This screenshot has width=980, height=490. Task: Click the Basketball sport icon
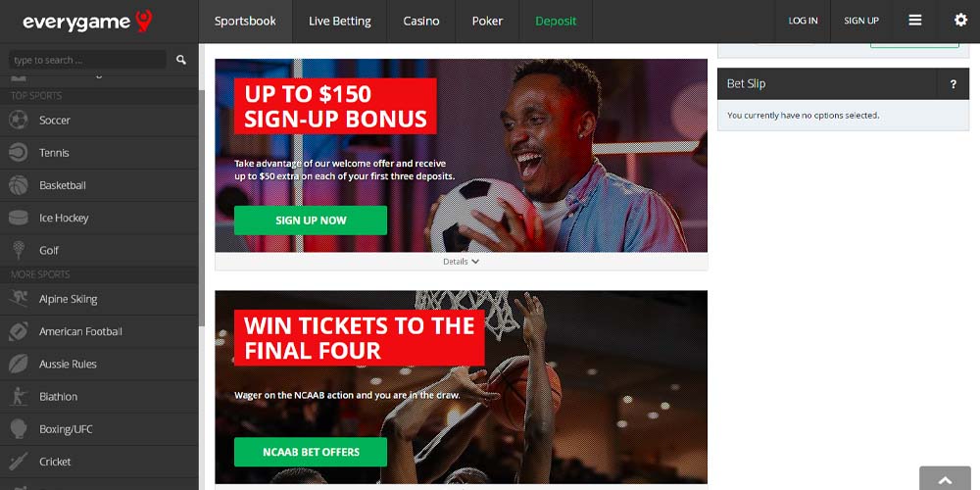click(x=18, y=185)
